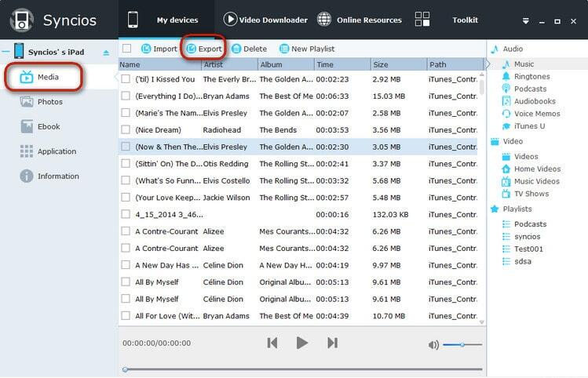
Task: Click the New Playlist button
Action: click(x=306, y=49)
